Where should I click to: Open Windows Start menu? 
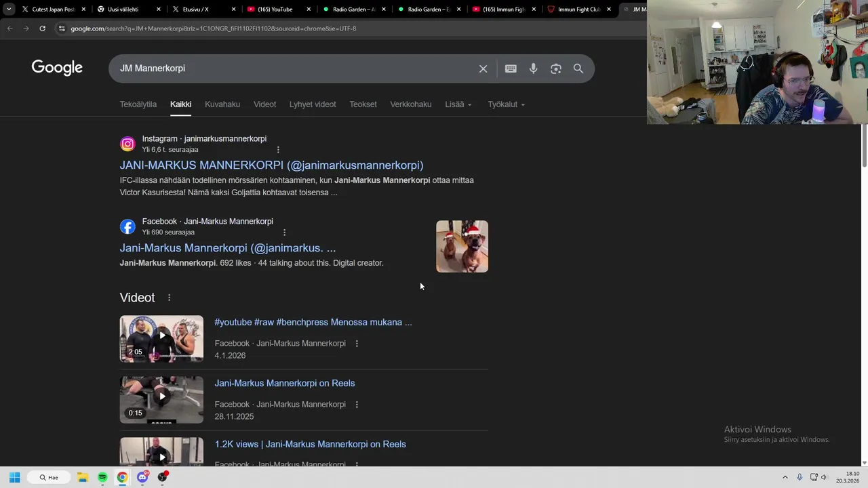pos(14,477)
